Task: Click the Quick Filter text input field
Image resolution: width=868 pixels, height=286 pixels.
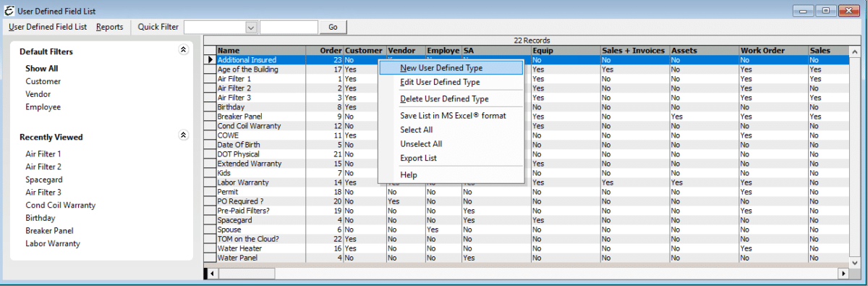Action: tap(289, 27)
